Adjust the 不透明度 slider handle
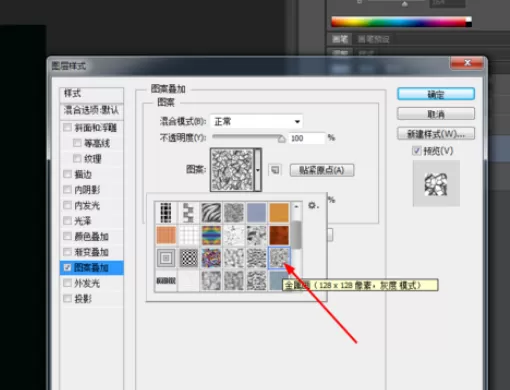 coord(282,139)
